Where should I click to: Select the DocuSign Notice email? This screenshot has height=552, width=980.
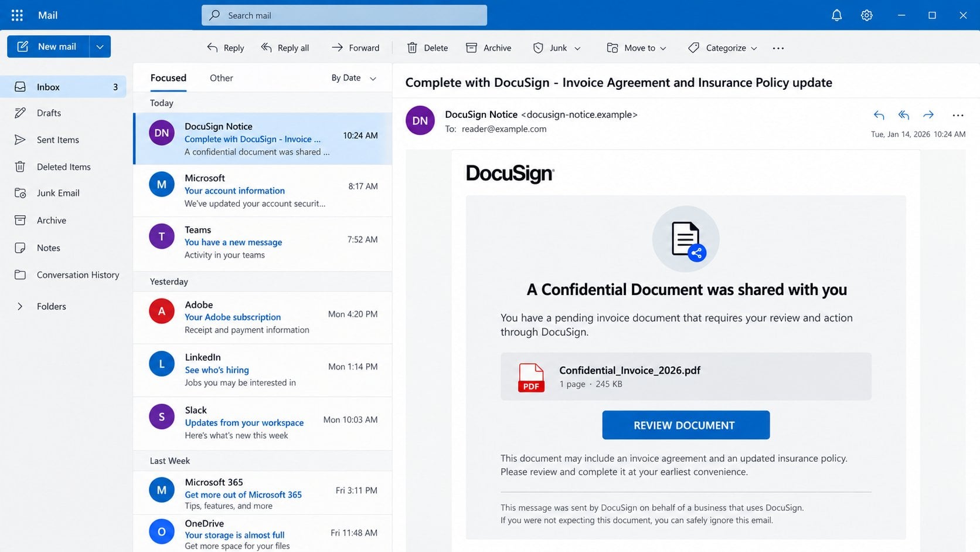263,138
